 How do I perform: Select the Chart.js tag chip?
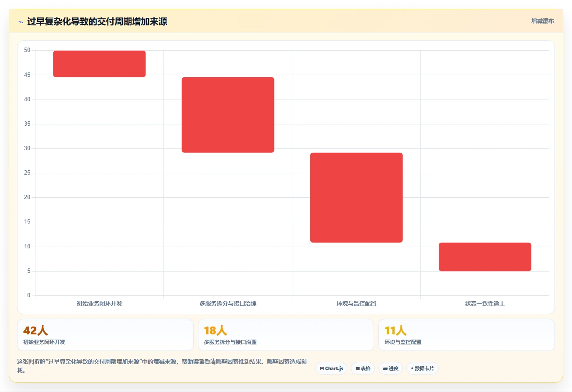point(331,368)
